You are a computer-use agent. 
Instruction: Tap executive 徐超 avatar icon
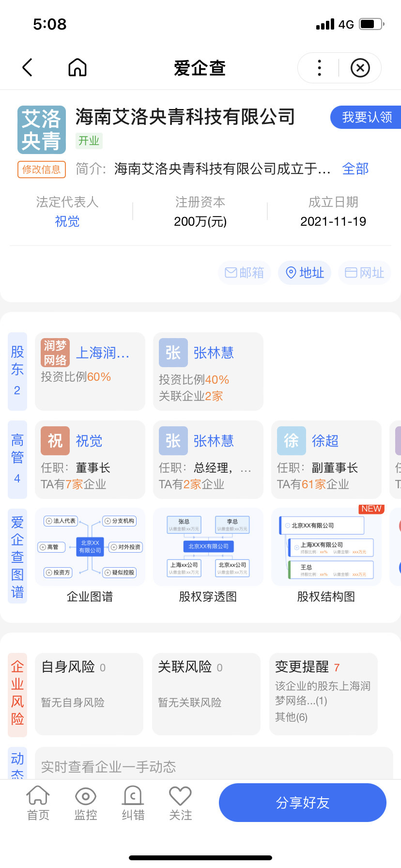pyautogui.click(x=292, y=441)
